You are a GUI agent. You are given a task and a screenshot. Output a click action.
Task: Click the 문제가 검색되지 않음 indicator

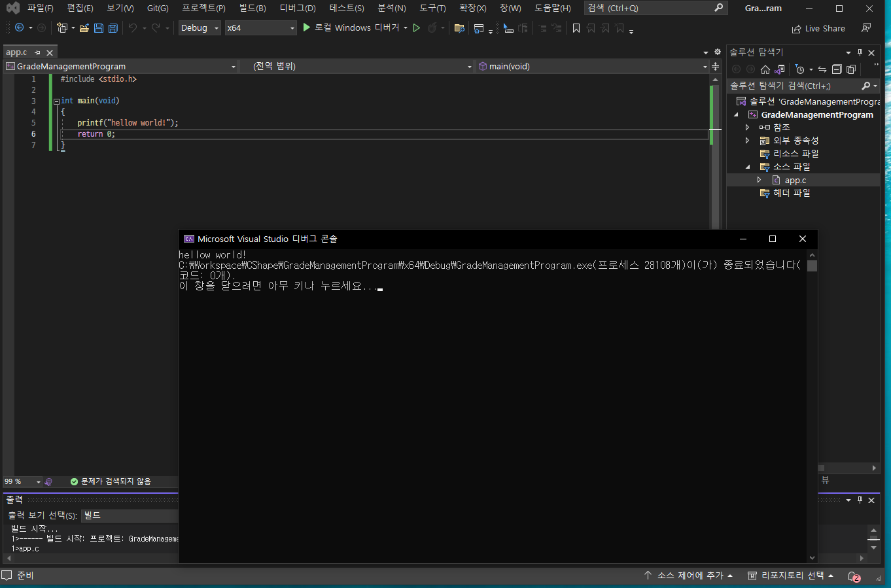coord(111,481)
